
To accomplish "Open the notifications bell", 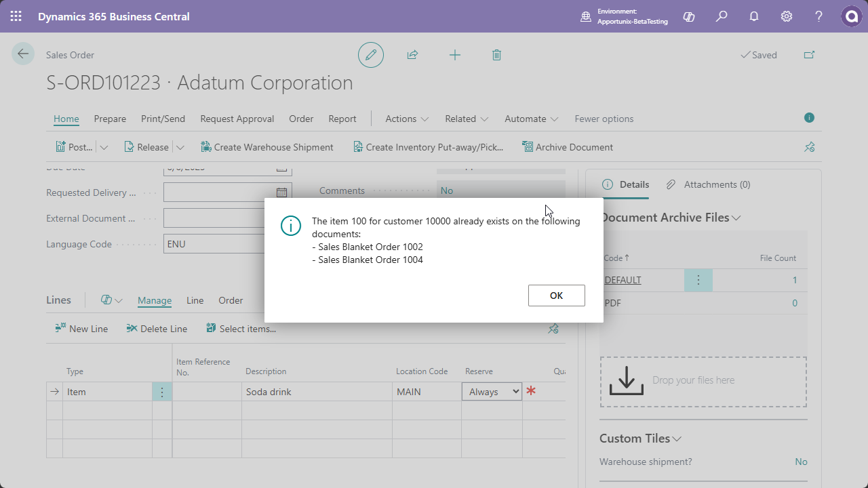I will tap(754, 16).
